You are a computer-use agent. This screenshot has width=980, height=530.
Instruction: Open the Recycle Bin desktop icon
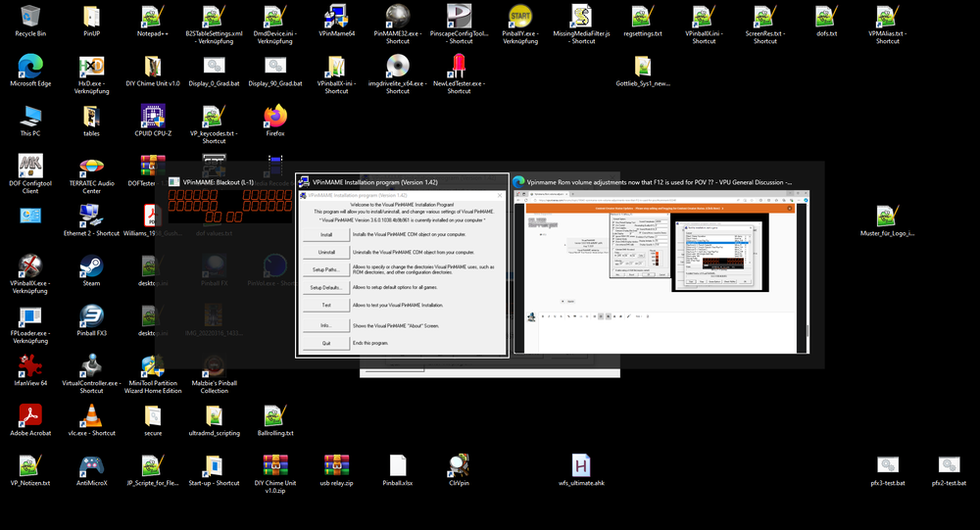(30, 17)
